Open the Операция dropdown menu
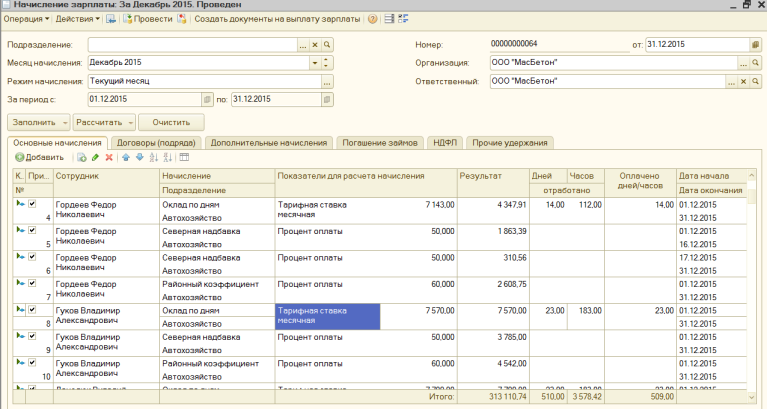Image resolution: width=767 pixels, height=409 pixels. click(x=26, y=19)
